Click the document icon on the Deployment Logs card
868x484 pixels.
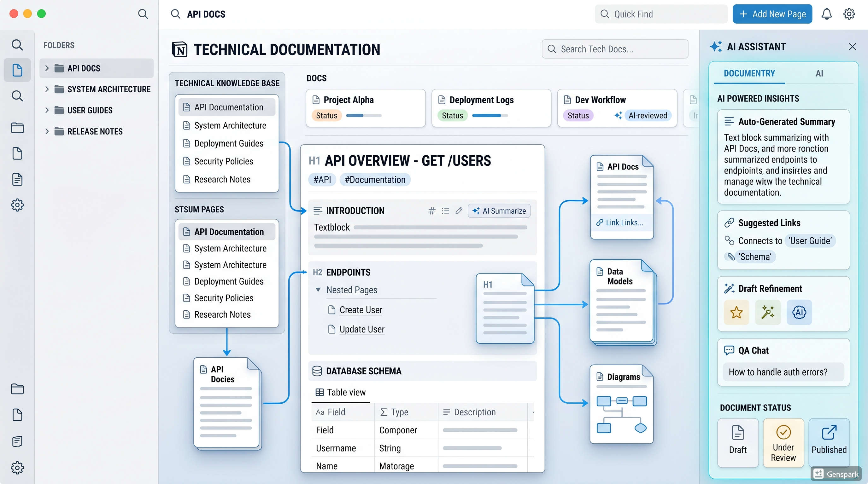442,100
